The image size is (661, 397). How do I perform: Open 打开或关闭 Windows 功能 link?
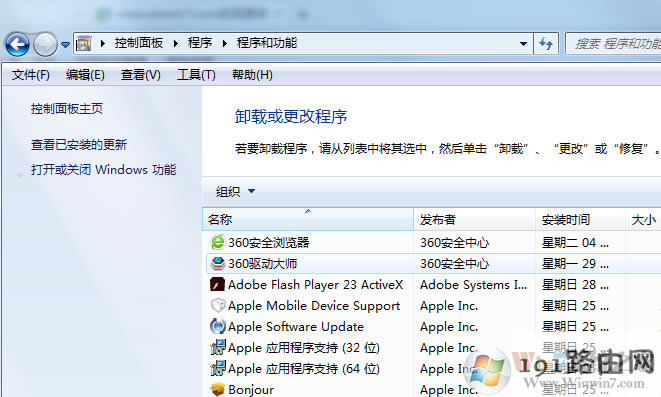[103, 170]
